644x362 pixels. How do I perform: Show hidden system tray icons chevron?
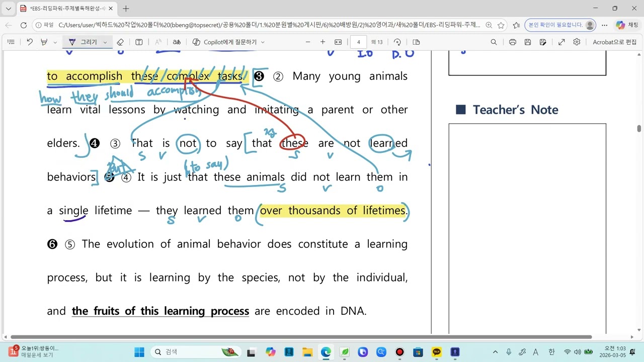tap(496, 352)
